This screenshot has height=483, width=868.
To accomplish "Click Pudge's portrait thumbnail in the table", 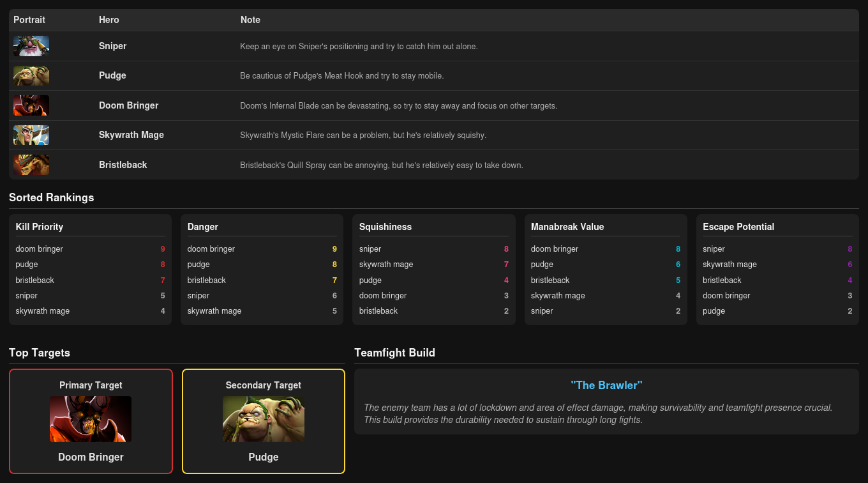I will (x=31, y=75).
